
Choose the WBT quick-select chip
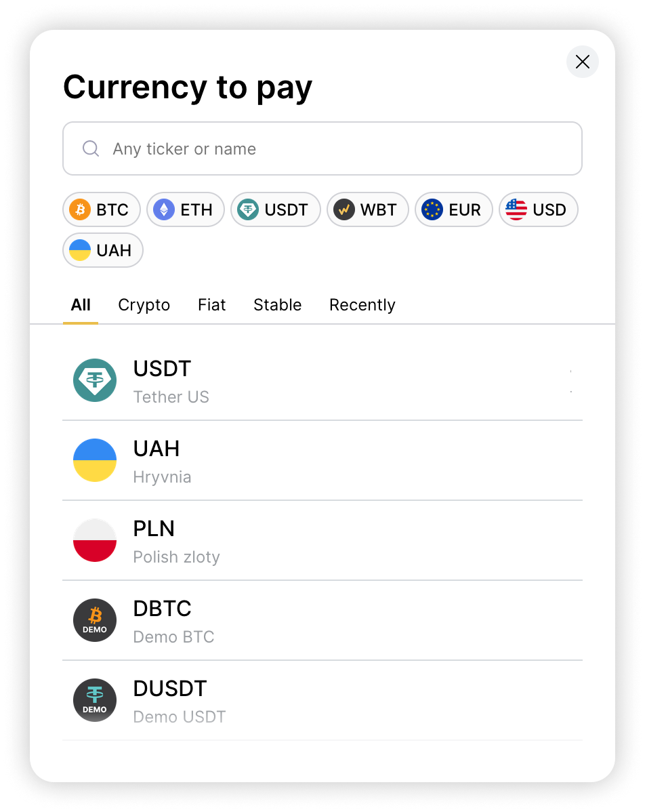click(368, 210)
